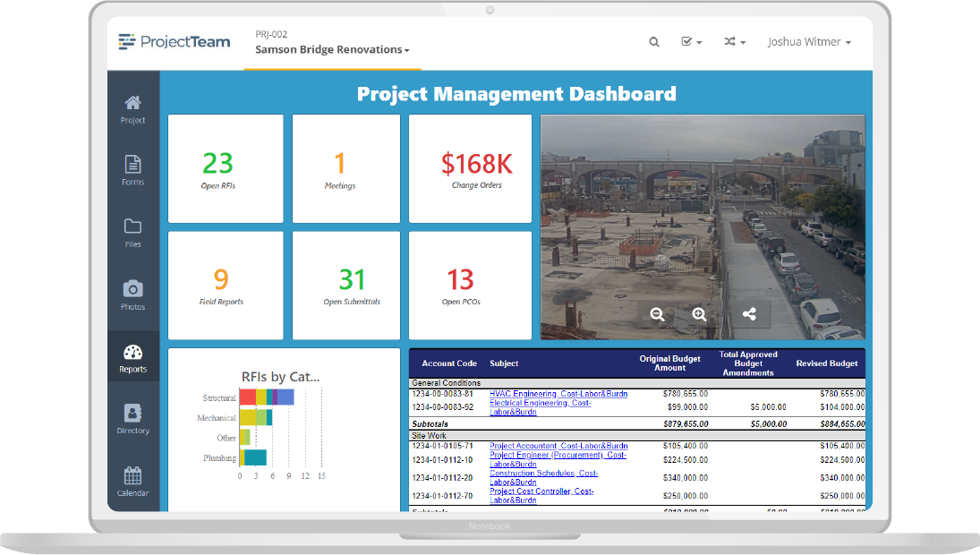
Task: Click account code 1234-01-0112-10
Action: [442, 459]
